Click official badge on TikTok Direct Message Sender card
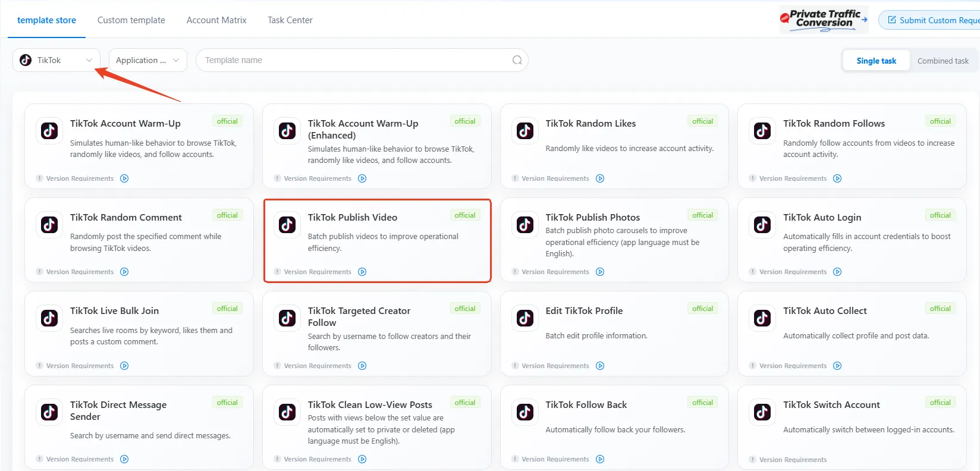980x471 pixels. click(x=227, y=403)
